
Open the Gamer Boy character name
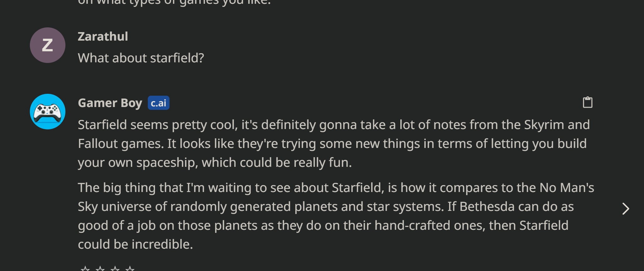tap(110, 103)
